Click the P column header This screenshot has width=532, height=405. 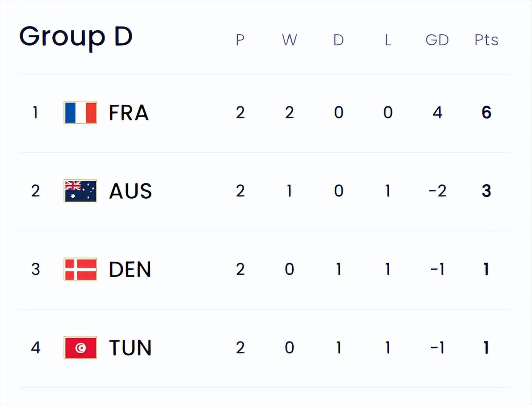point(240,40)
